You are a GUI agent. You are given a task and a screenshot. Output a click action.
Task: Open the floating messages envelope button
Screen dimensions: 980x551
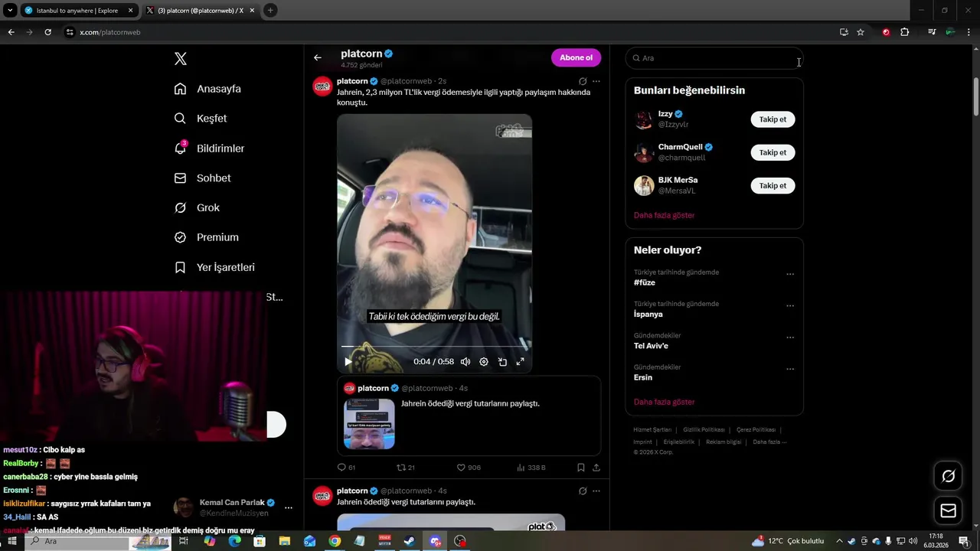point(948,511)
